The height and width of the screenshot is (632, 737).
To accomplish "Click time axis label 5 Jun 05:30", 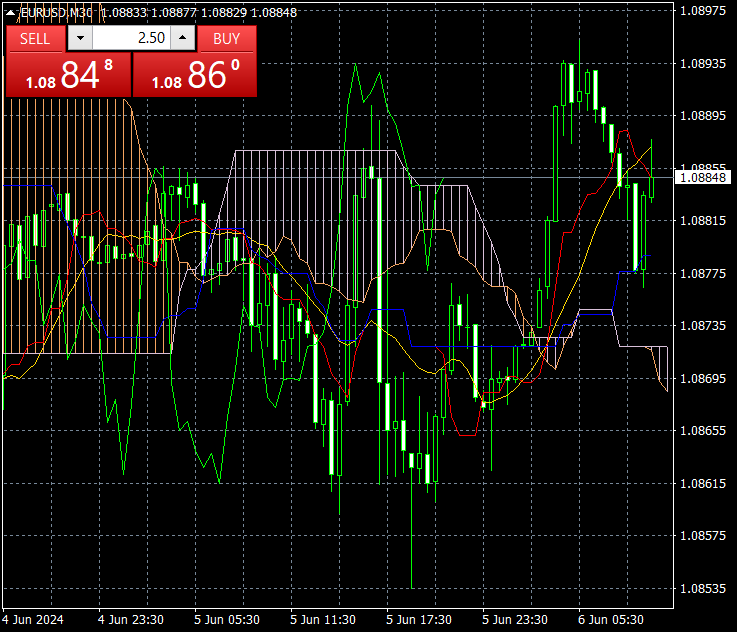I will 227,620.
